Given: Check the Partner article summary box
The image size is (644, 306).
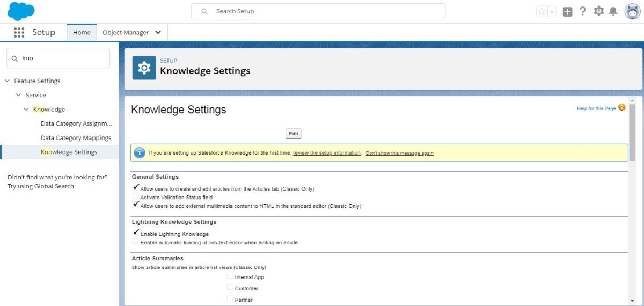Looking at the screenshot, I should point(230,298).
